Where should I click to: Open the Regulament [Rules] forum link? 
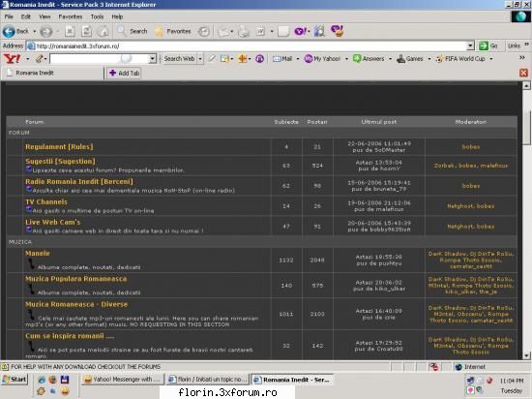pyautogui.click(x=59, y=146)
